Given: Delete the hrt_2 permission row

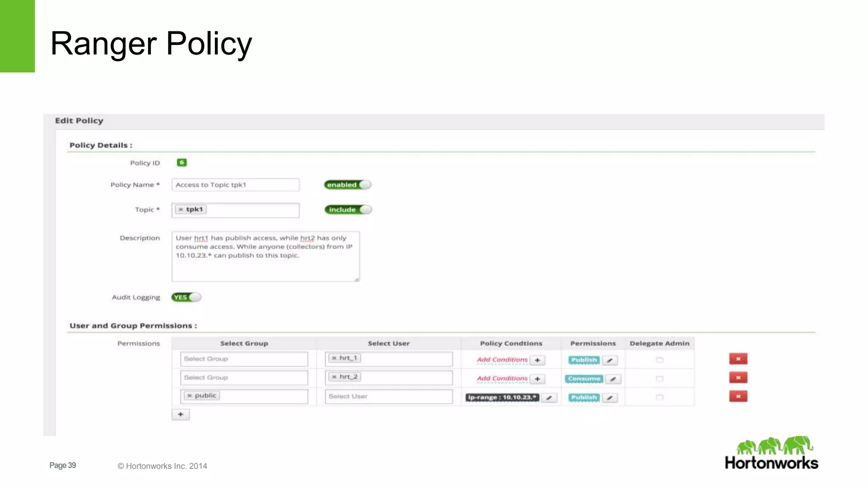Looking at the screenshot, I should click(738, 377).
